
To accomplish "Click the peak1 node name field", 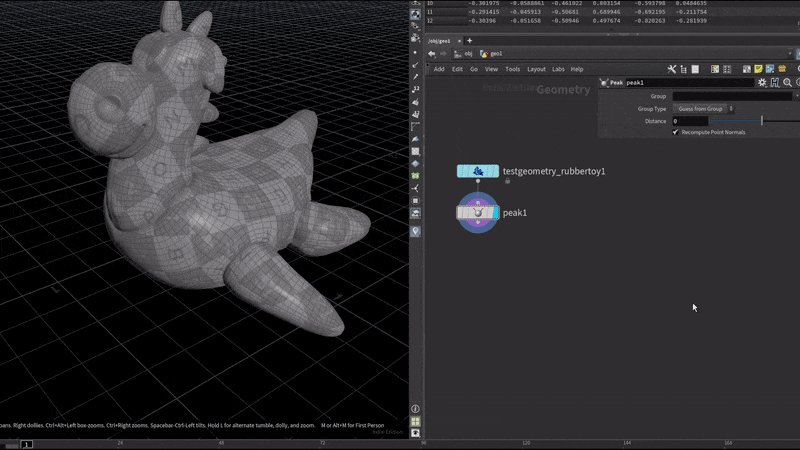I will tap(689, 82).
